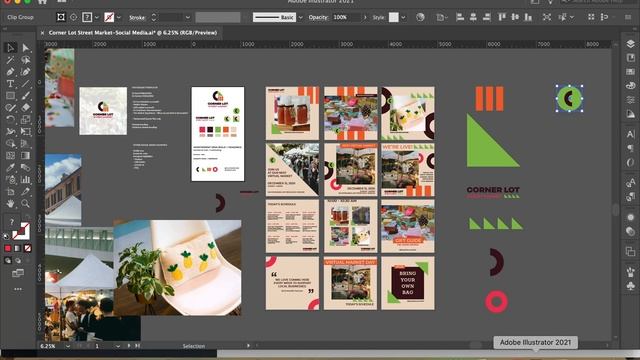Click Horizontal Align Center in control bar

point(473,17)
